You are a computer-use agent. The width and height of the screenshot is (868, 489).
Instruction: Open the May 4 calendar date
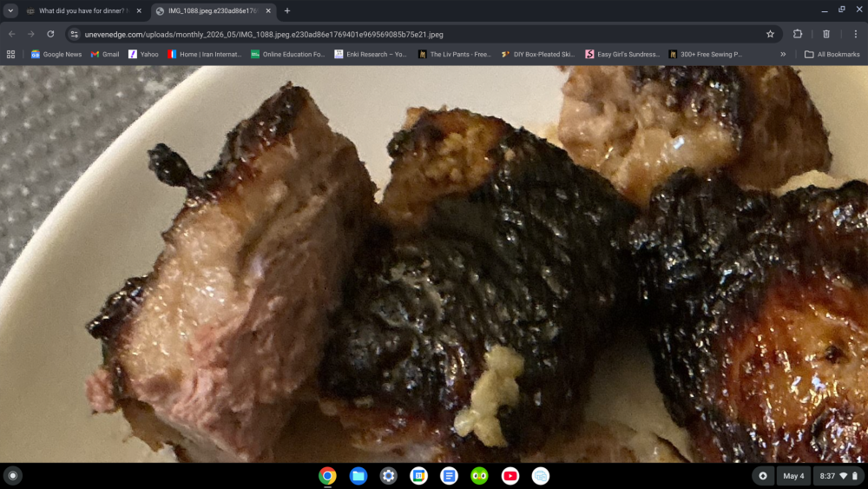click(x=794, y=476)
